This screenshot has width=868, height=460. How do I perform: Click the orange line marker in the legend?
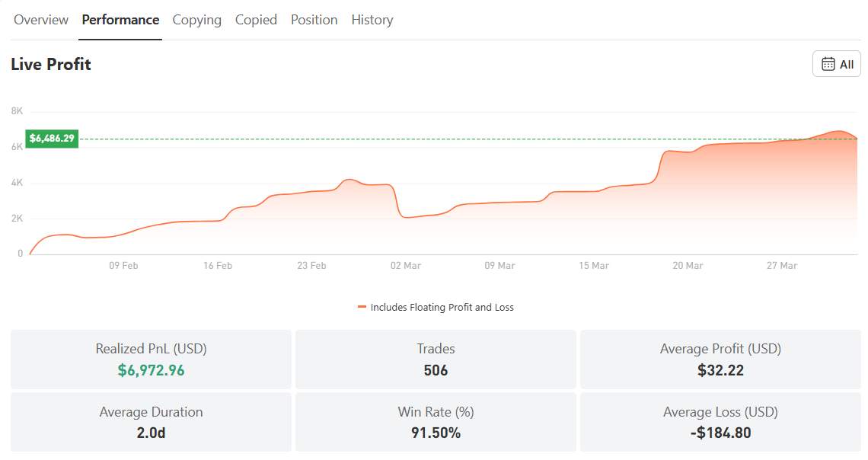pos(362,307)
